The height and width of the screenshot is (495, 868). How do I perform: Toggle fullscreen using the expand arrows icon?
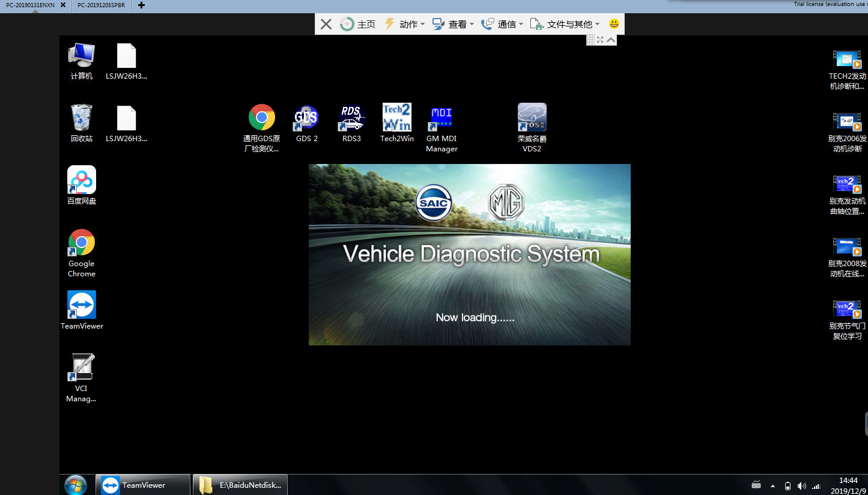pyautogui.click(x=600, y=40)
